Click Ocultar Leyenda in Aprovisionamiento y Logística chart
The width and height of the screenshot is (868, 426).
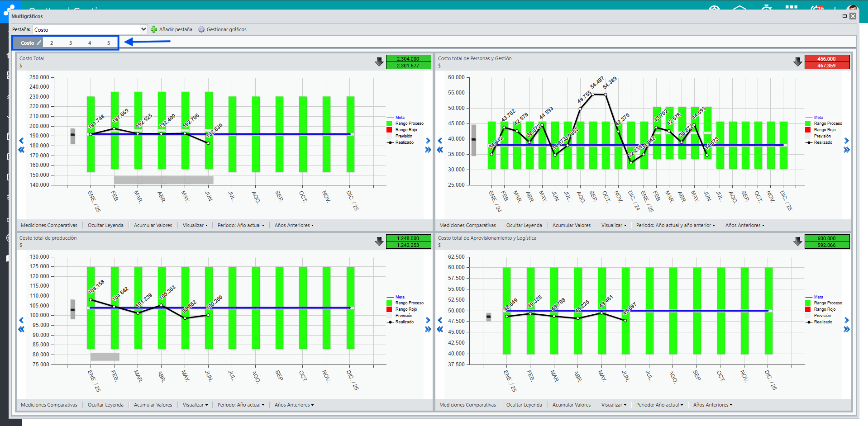click(524, 405)
